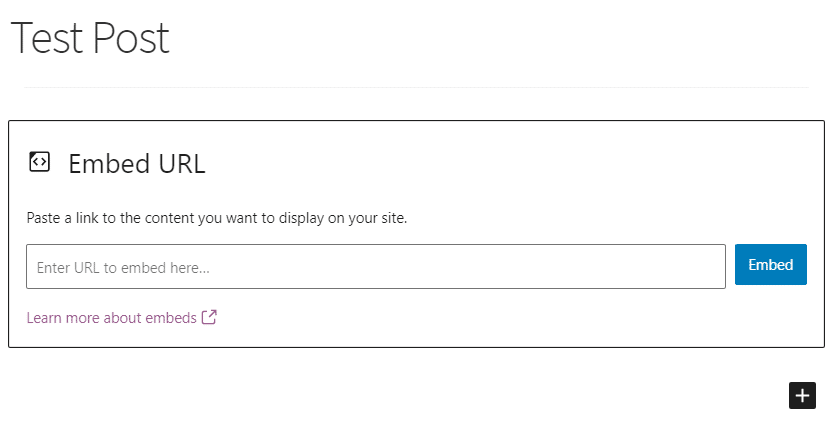Open the Learn more about embeds link

point(122,318)
